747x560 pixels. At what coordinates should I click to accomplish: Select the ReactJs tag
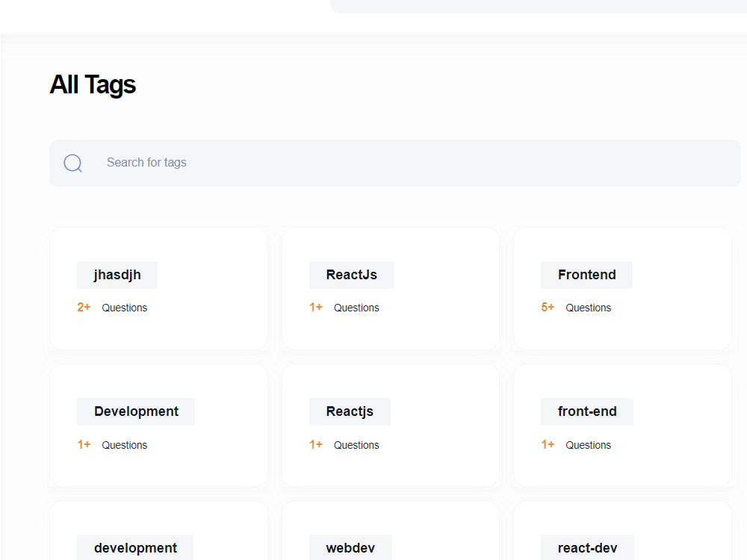point(351,275)
